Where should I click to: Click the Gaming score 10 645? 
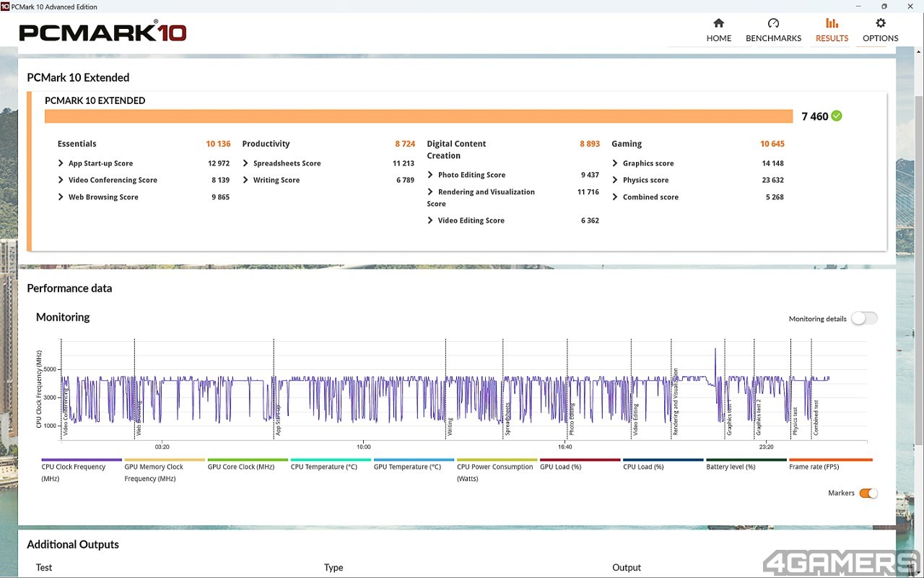tap(772, 144)
